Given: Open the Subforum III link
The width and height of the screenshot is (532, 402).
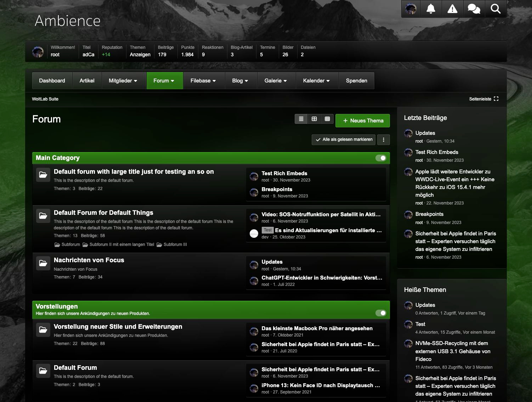Looking at the screenshot, I should tap(175, 245).
